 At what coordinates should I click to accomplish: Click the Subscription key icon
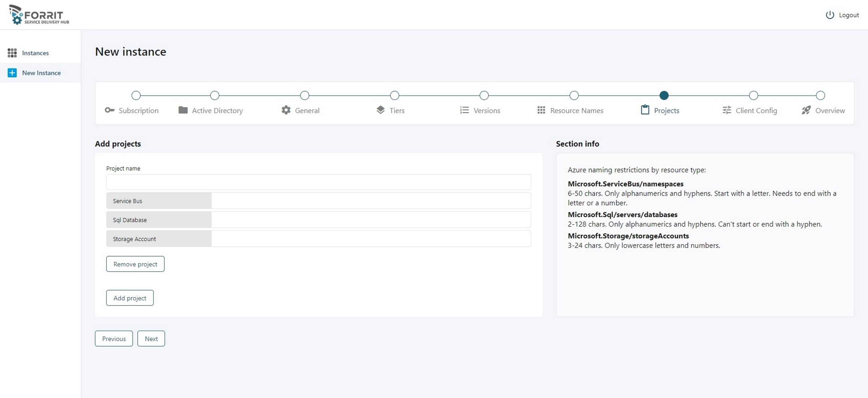110,110
